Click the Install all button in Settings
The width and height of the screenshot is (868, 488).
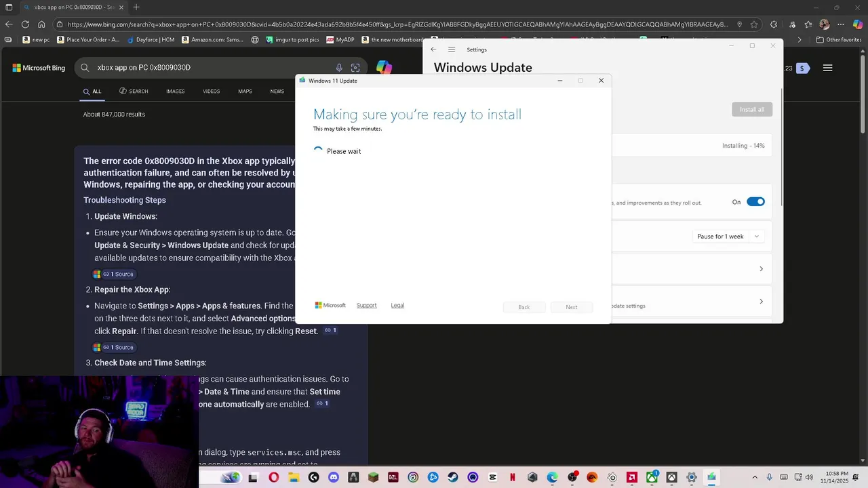coord(752,110)
